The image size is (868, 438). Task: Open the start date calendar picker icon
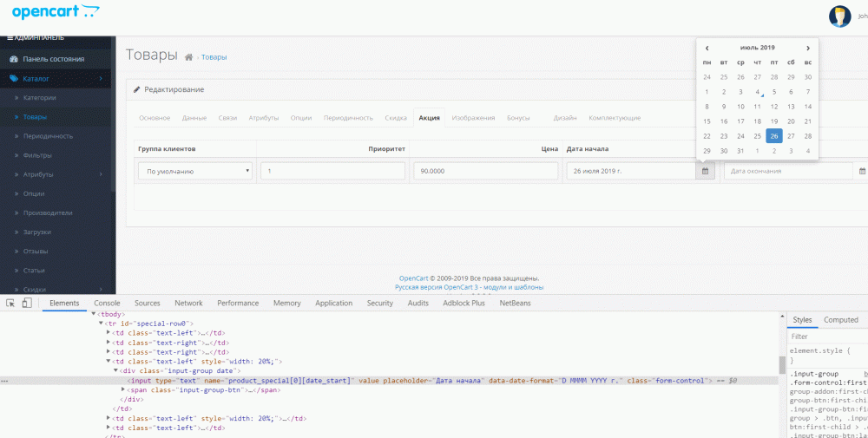coord(705,172)
